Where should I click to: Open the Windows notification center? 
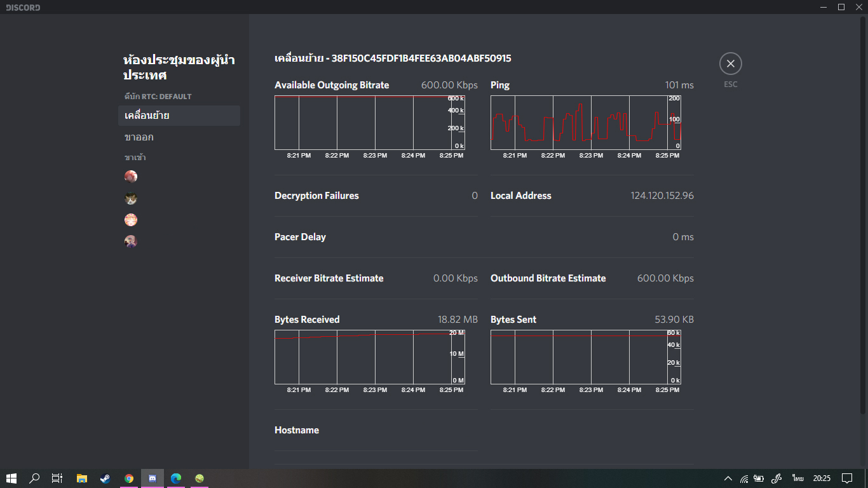(x=847, y=478)
